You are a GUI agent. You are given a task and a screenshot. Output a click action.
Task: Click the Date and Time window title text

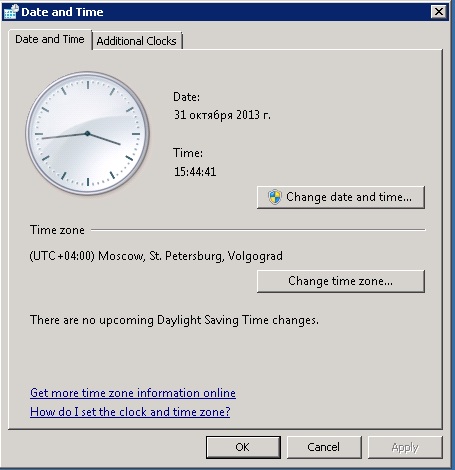(62, 12)
